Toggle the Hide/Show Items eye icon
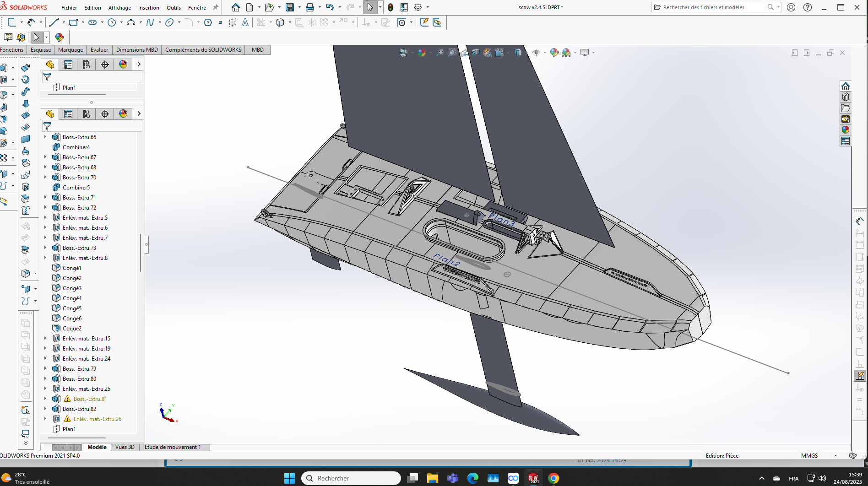 click(536, 53)
